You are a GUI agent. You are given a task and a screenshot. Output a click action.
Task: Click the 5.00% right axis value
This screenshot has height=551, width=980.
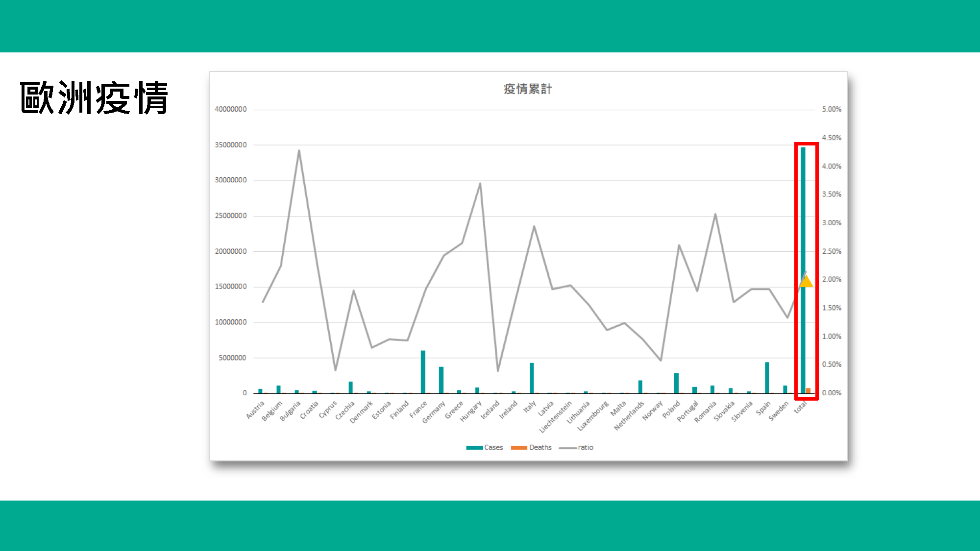coord(832,109)
